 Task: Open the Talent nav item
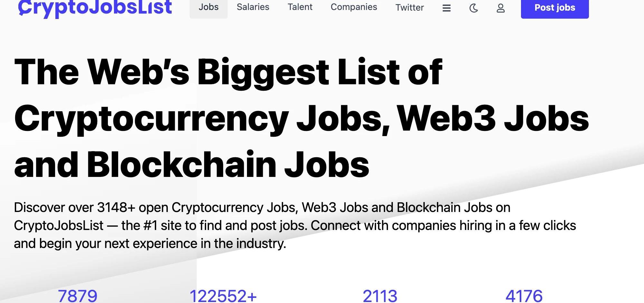pos(300,7)
